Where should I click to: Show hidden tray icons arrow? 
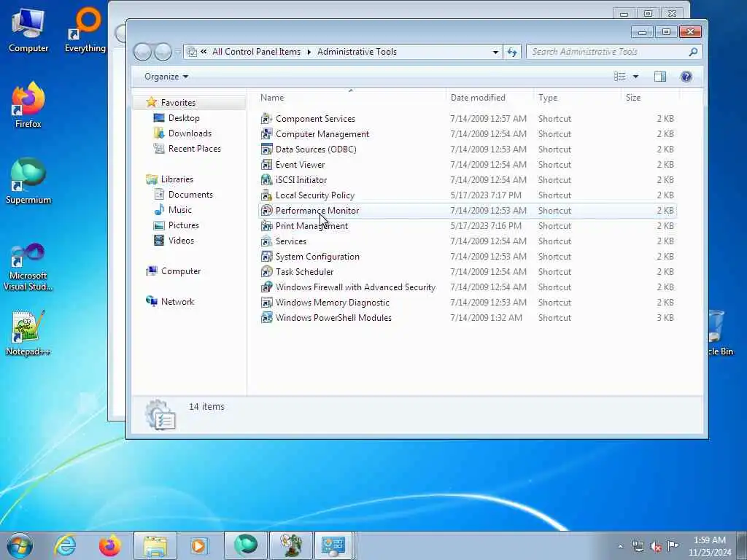tap(620, 546)
